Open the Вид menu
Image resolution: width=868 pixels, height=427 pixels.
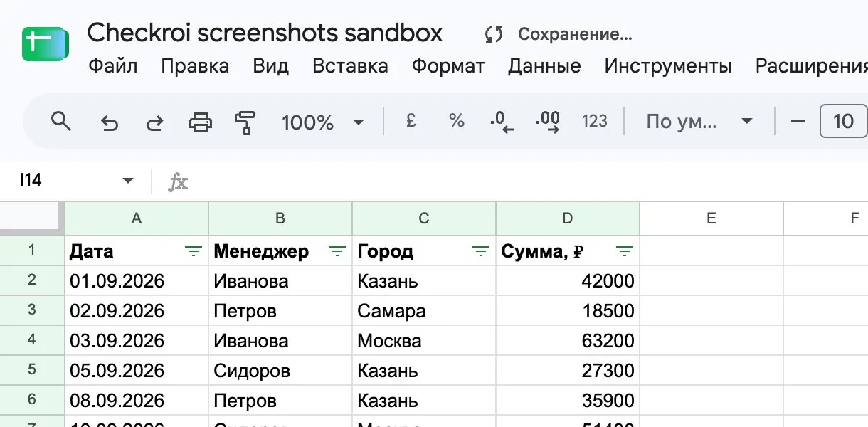point(270,67)
